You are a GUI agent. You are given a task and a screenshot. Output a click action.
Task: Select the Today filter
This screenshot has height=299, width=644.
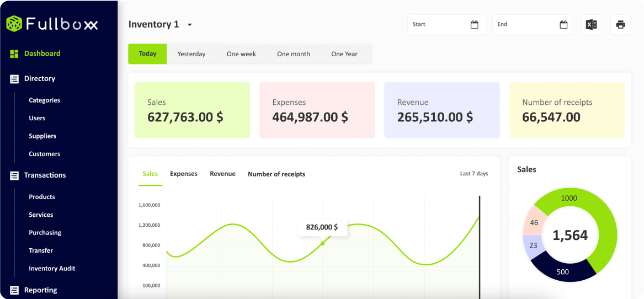click(147, 54)
